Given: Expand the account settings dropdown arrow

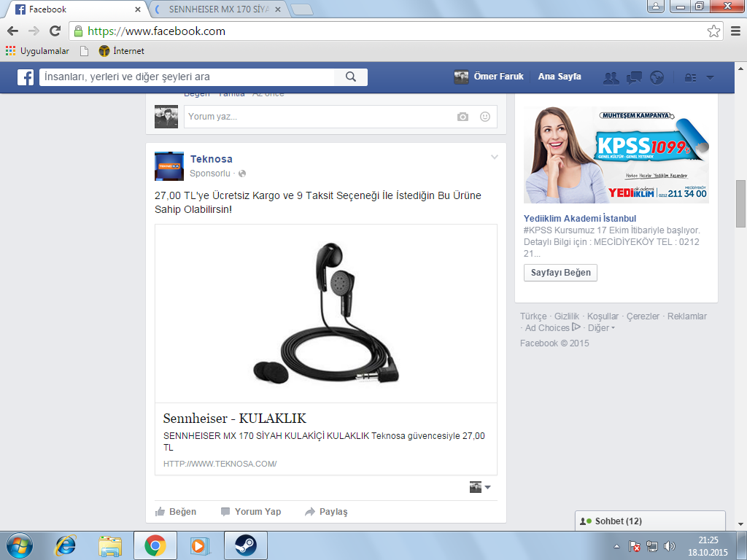Looking at the screenshot, I should (710, 77).
